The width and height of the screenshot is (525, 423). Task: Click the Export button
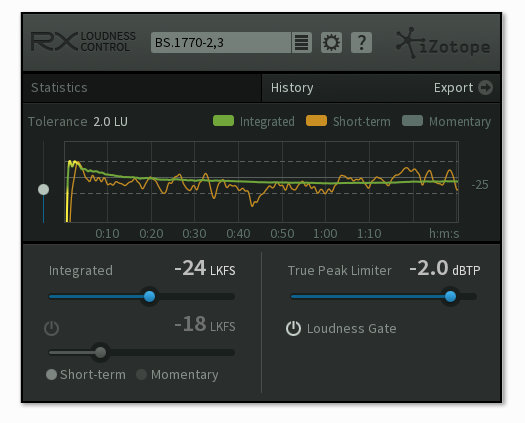[463, 88]
